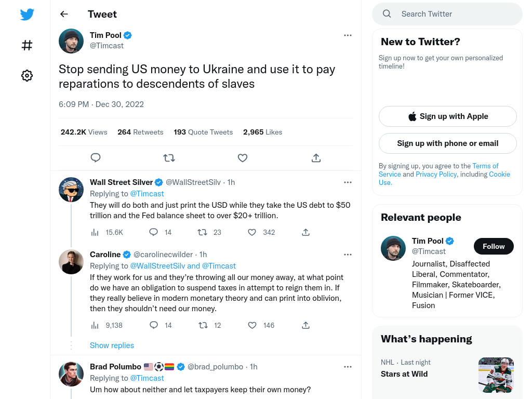Viewport: 532px width, 399px height.
Task: Choose Sign up with Apple
Action: (x=447, y=116)
